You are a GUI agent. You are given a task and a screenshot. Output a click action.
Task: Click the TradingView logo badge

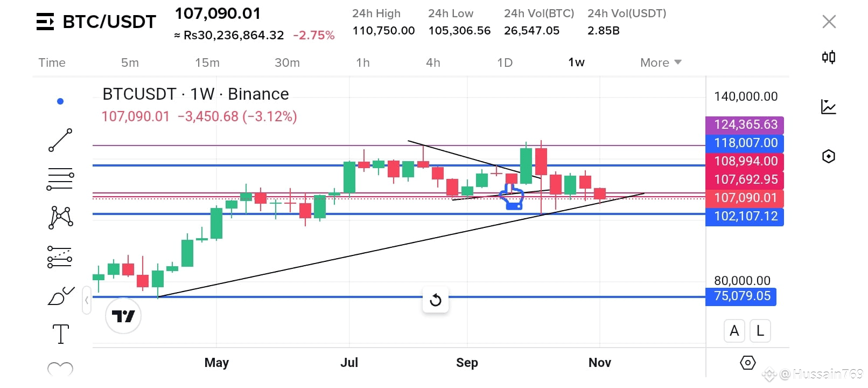123,316
